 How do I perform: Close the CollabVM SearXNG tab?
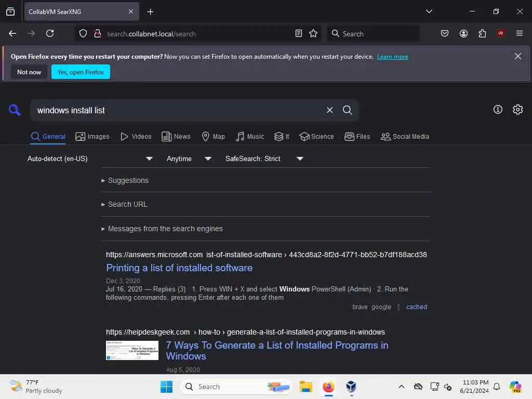131,11
